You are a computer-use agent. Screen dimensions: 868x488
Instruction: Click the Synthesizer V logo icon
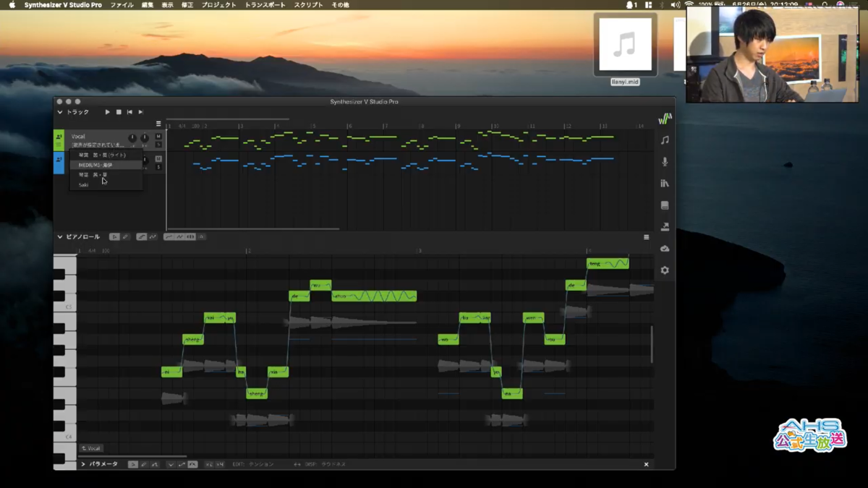(x=665, y=119)
